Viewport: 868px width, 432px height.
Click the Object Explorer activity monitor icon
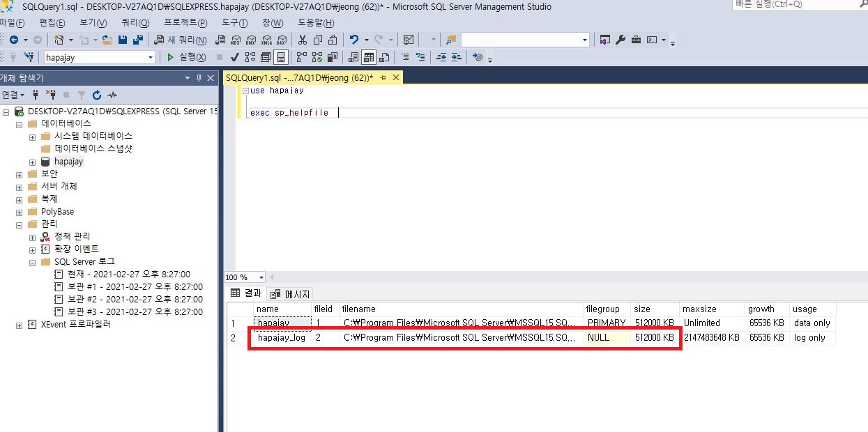[x=112, y=95]
